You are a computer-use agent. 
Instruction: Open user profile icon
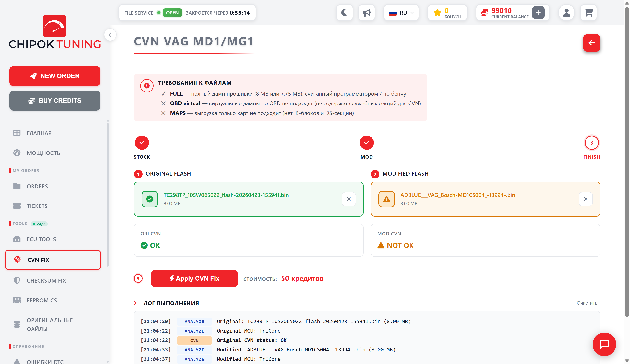(566, 13)
